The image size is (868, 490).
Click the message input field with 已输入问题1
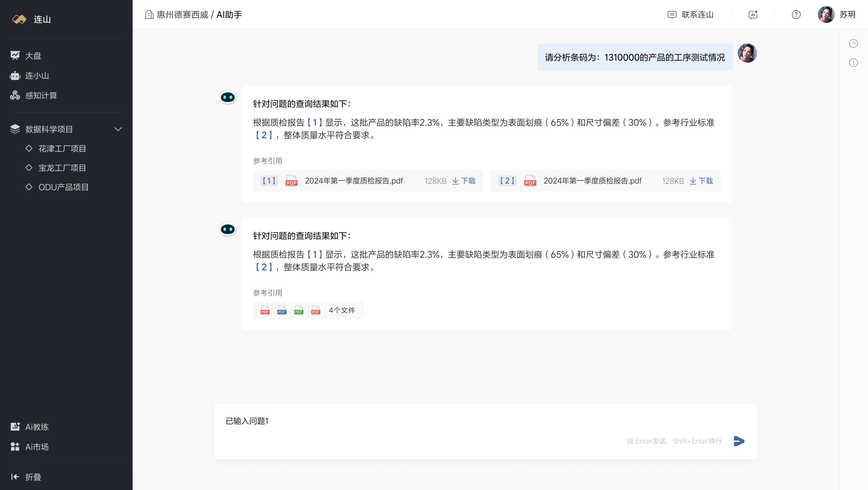click(x=486, y=431)
